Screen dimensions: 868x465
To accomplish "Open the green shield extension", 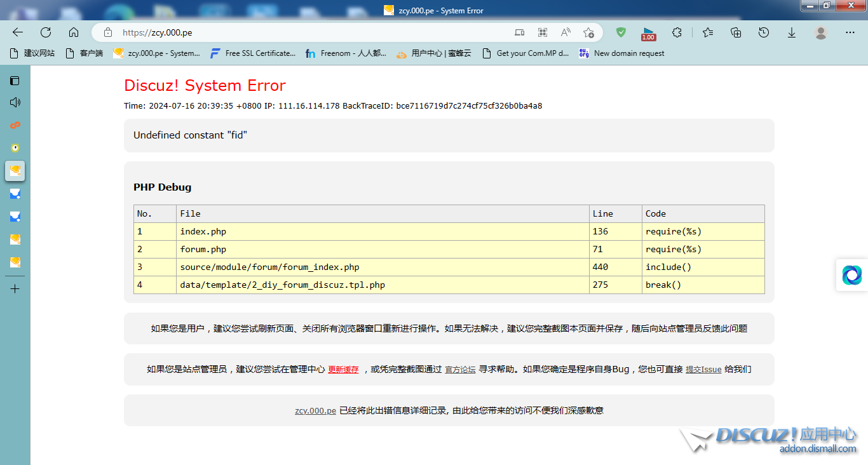I will (x=621, y=32).
